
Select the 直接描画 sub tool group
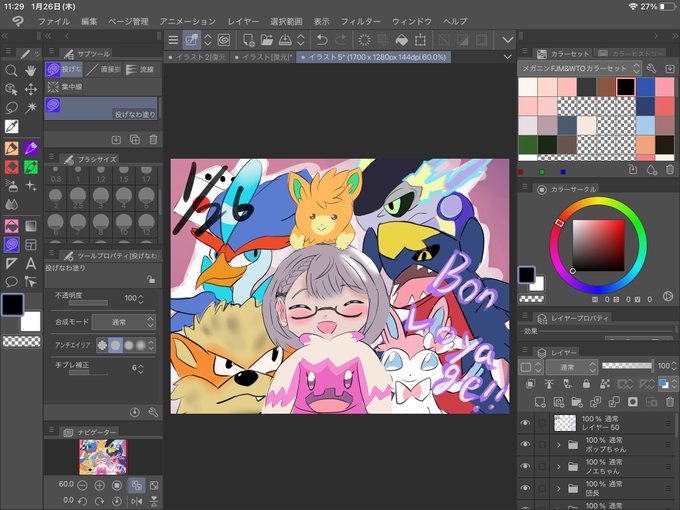tap(103, 69)
